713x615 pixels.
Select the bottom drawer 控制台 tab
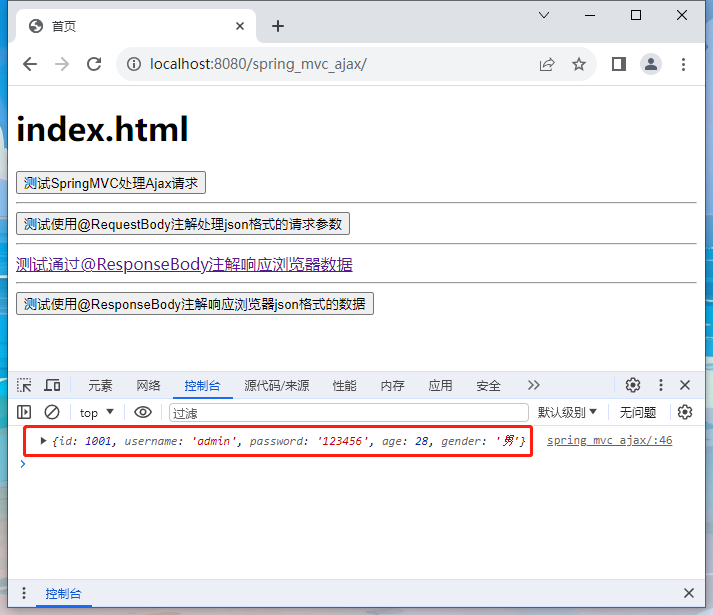coord(63,593)
